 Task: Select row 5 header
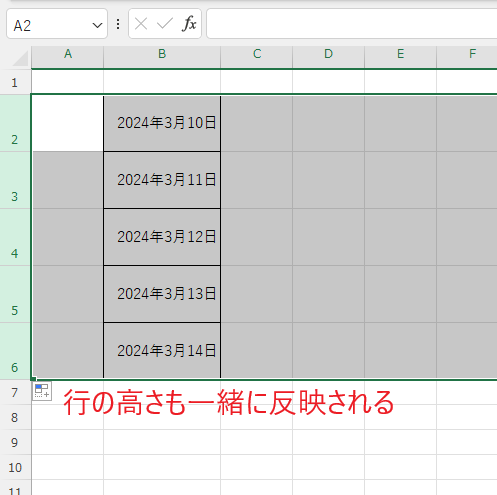15,294
